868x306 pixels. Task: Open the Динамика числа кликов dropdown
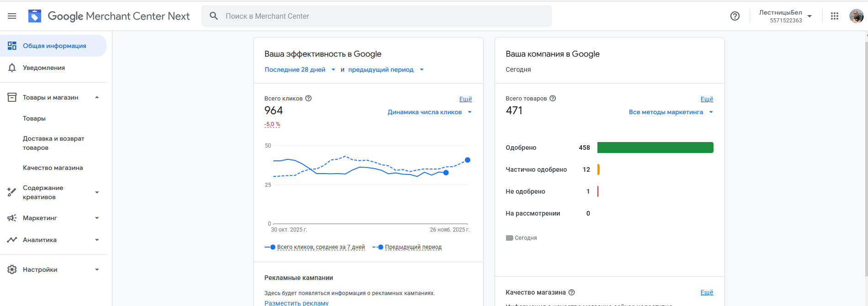click(x=429, y=112)
